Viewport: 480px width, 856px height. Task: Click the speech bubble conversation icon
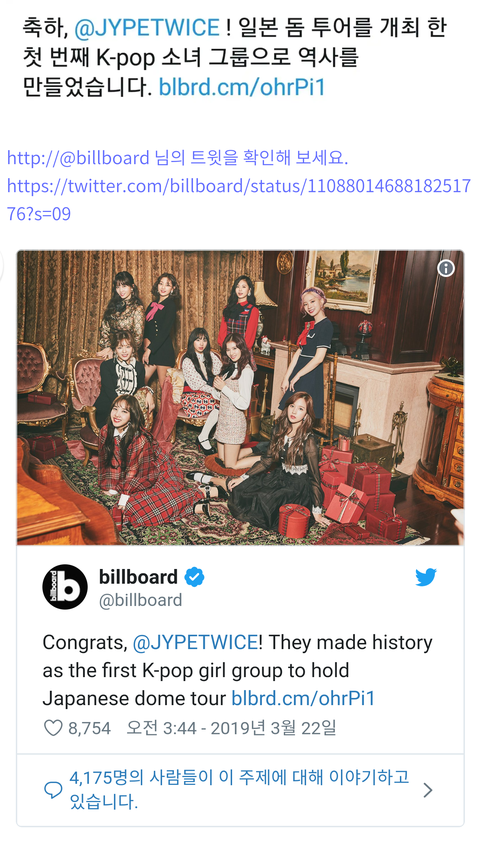[x=53, y=790]
